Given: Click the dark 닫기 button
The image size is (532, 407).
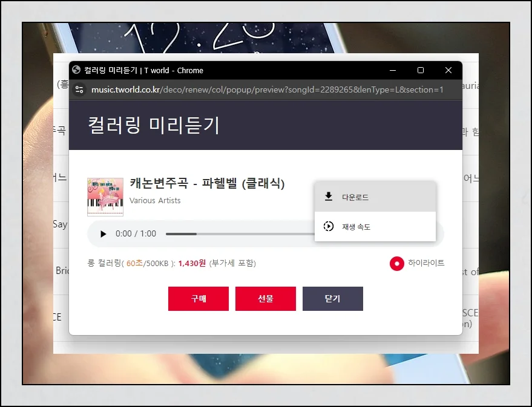Looking at the screenshot, I should click(x=332, y=299).
